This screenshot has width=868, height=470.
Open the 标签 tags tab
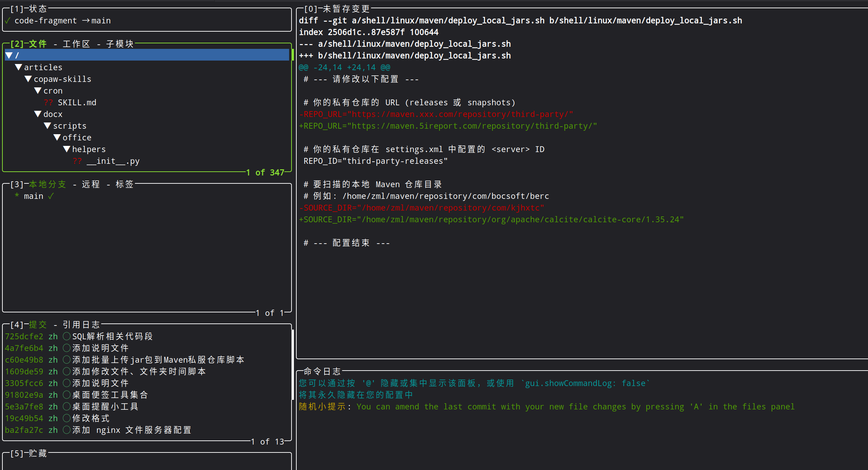point(125,184)
